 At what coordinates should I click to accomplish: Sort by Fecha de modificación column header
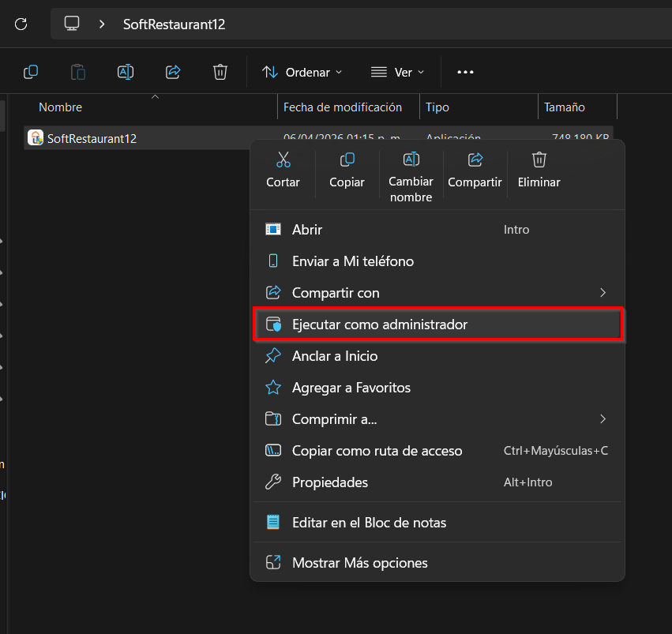tap(343, 107)
